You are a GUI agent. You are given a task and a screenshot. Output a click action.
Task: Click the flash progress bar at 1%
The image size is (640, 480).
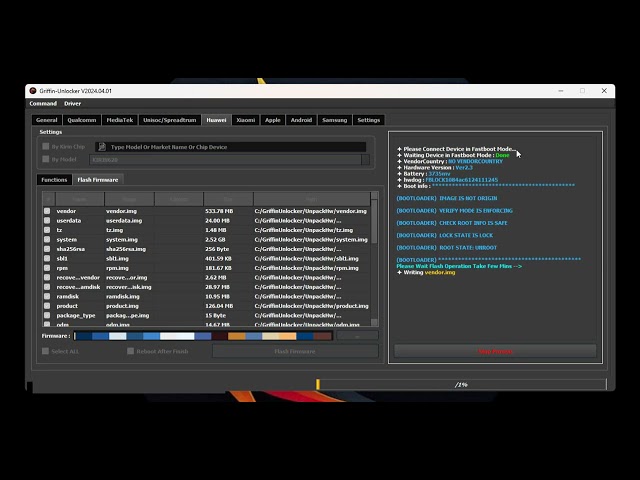pos(461,384)
